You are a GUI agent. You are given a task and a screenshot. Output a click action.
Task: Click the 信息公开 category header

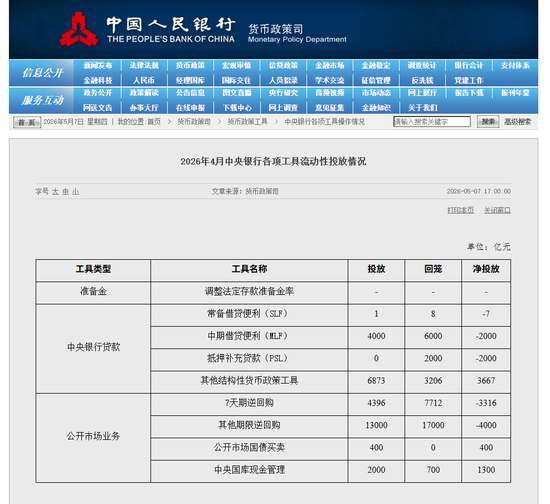pos(42,73)
